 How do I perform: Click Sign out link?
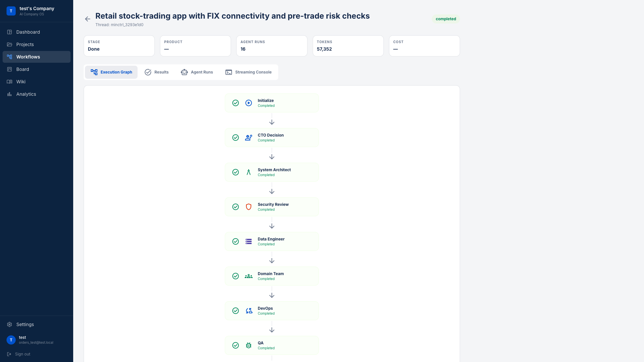coord(22,354)
